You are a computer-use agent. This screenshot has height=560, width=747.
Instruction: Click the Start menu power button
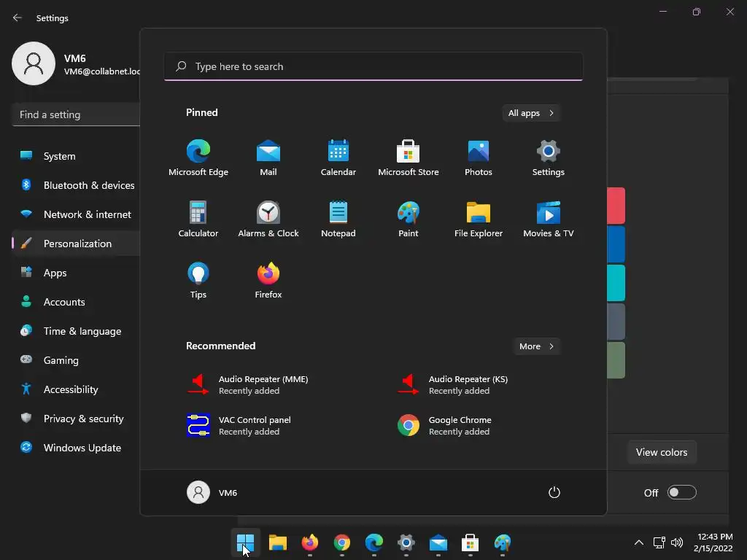click(x=554, y=492)
